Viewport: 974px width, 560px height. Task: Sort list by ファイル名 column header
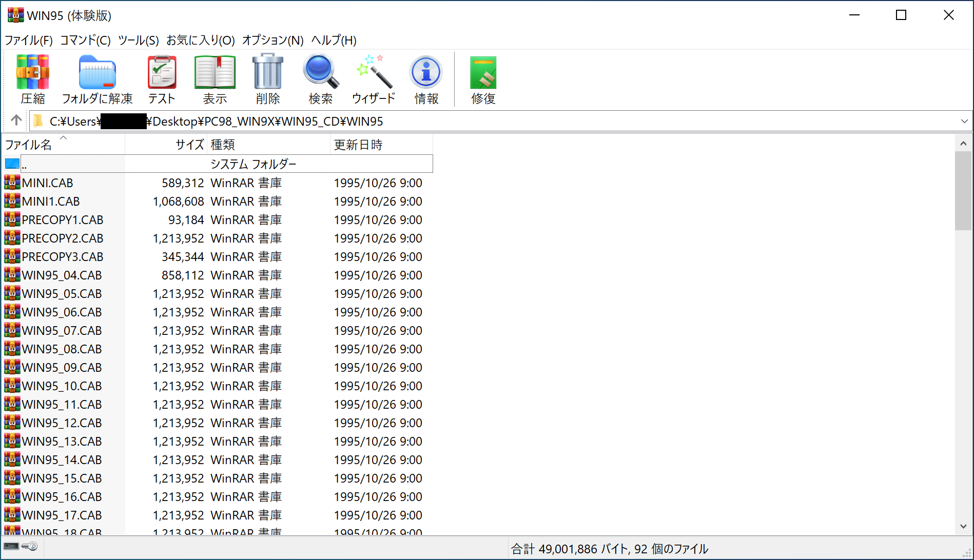pos(63,145)
